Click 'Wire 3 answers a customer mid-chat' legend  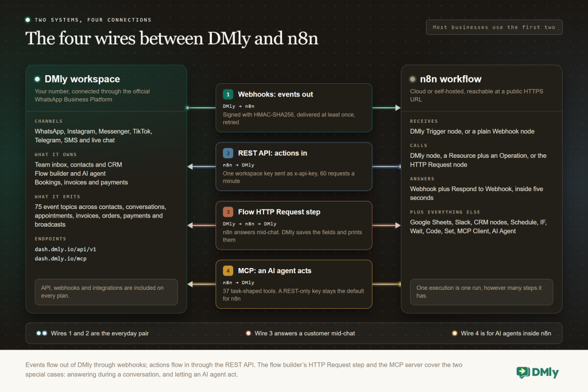pos(304,333)
